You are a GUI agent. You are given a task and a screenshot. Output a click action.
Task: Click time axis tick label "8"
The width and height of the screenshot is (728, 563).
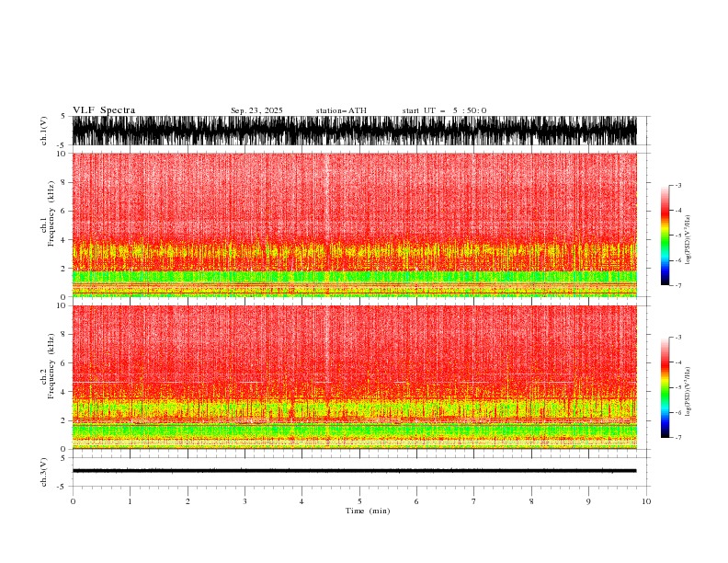[x=531, y=501]
